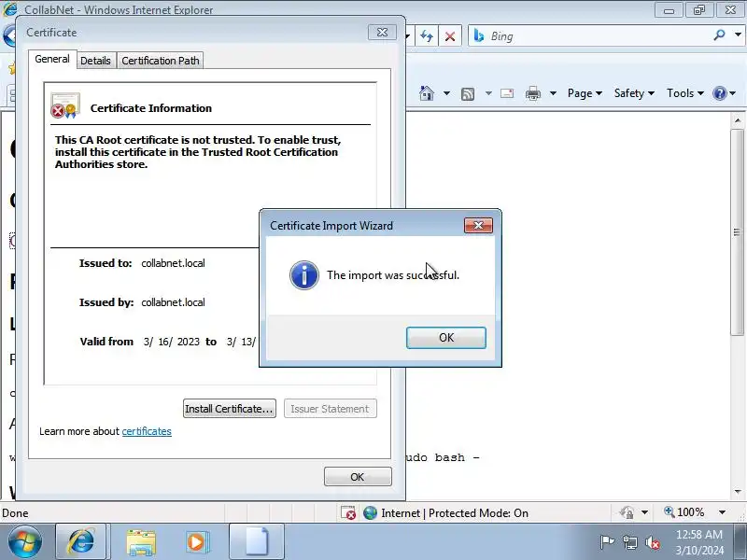
Task: Click the 100% zoom level button
Action: (x=684, y=512)
